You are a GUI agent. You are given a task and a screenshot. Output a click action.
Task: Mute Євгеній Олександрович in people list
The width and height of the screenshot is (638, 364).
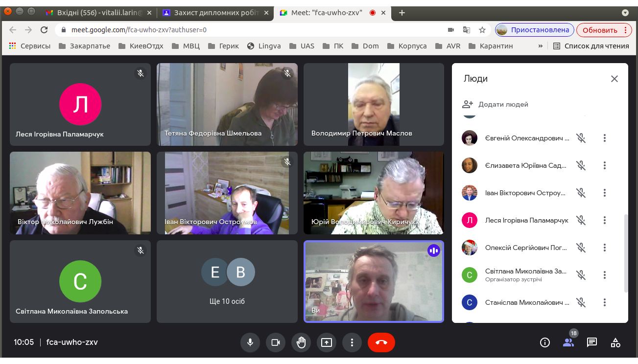point(581,138)
